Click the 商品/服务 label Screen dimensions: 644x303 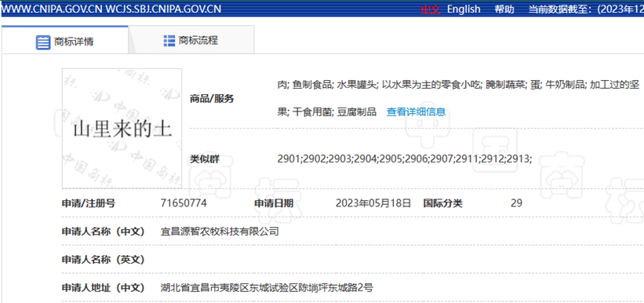tap(212, 99)
